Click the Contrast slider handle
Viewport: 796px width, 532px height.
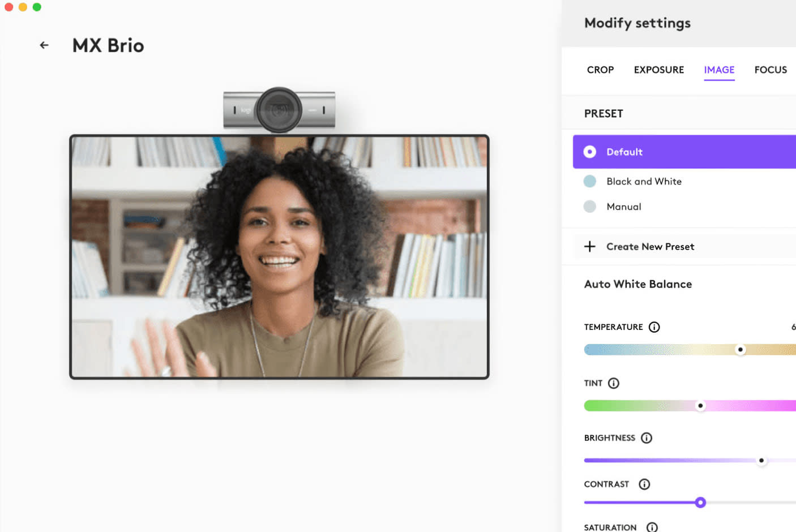[x=700, y=503]
